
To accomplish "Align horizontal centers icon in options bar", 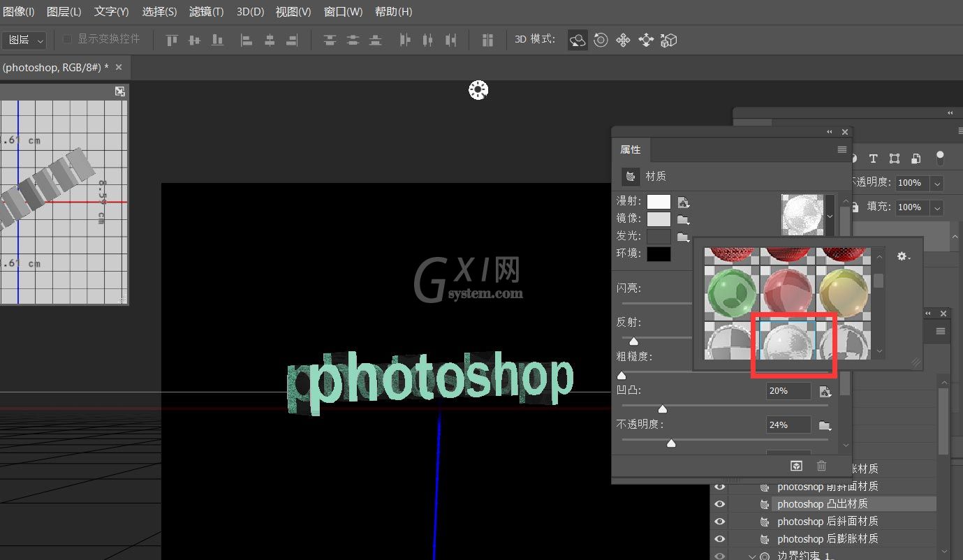I will (x=270, y=40).
